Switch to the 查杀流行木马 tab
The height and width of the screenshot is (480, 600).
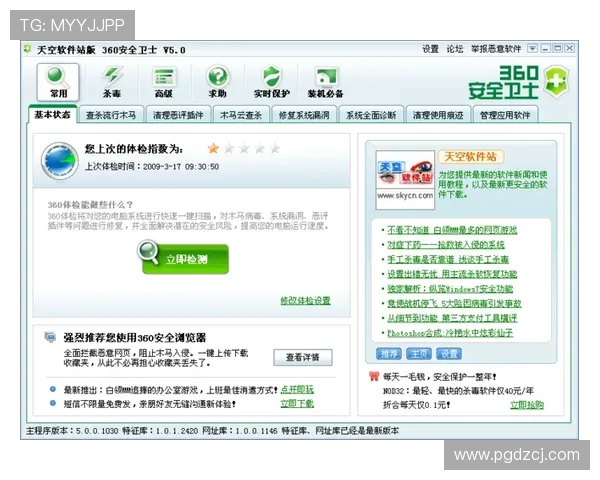click(111, 115)
